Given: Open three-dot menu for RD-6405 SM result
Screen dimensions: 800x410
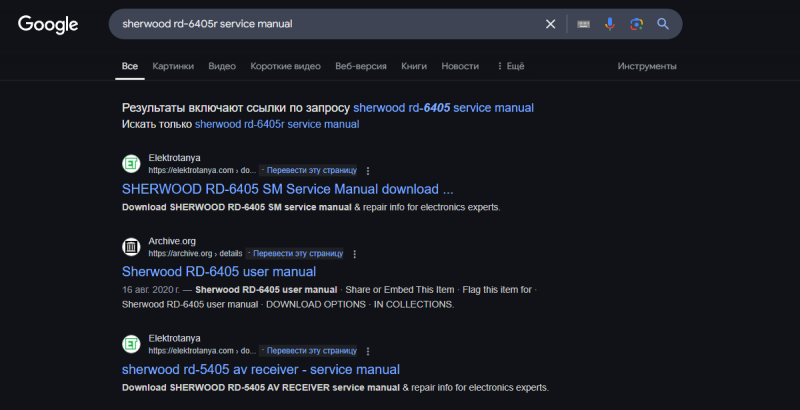Looking at the screenshot, I should pos(368,171).
